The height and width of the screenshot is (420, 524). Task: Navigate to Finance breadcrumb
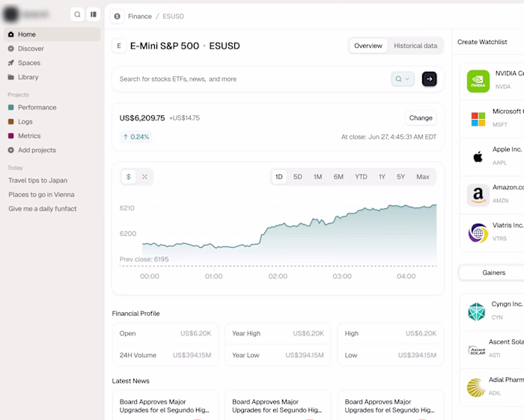[x=140, y=16]
